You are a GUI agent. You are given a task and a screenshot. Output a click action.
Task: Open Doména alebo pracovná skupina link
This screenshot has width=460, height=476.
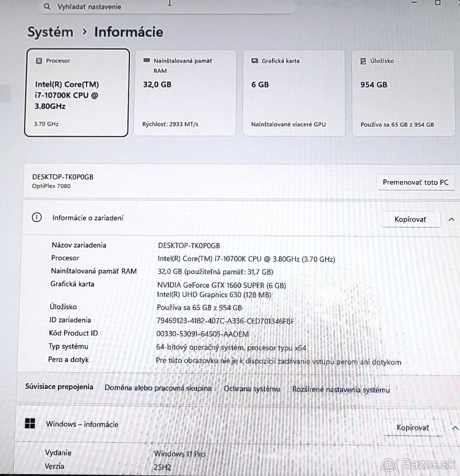[158, 388]
